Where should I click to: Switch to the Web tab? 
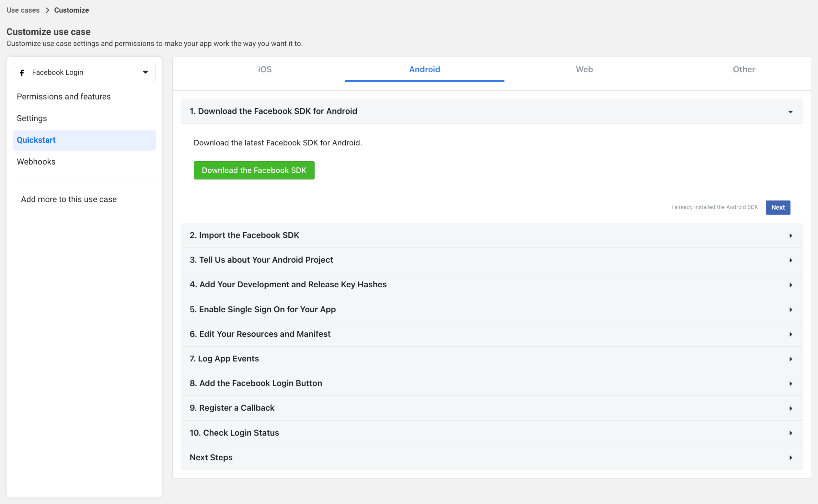tap(584, 69)
